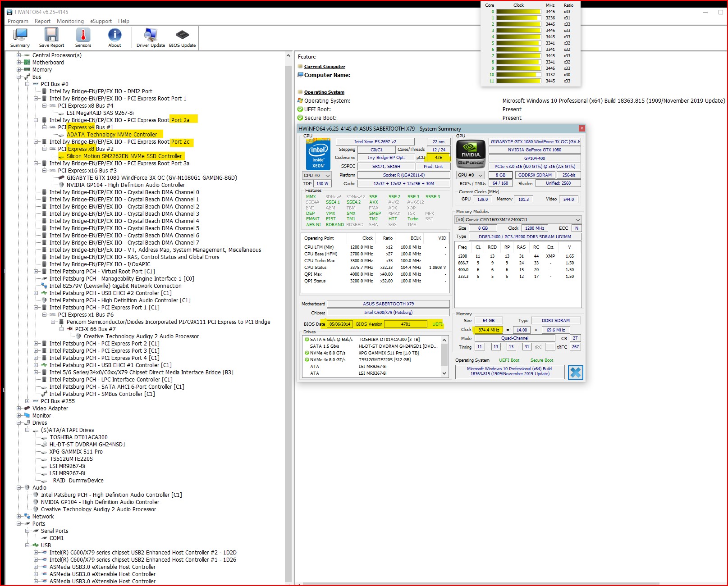Open the Corsair memory module dropdown
This screenshot has height=586, width=728.
518,220
